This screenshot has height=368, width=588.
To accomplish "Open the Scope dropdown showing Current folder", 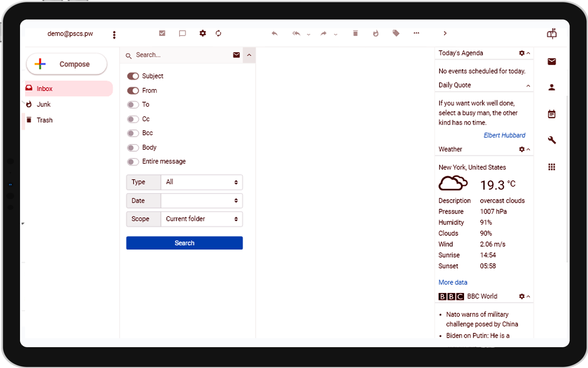I will point(201,219).
